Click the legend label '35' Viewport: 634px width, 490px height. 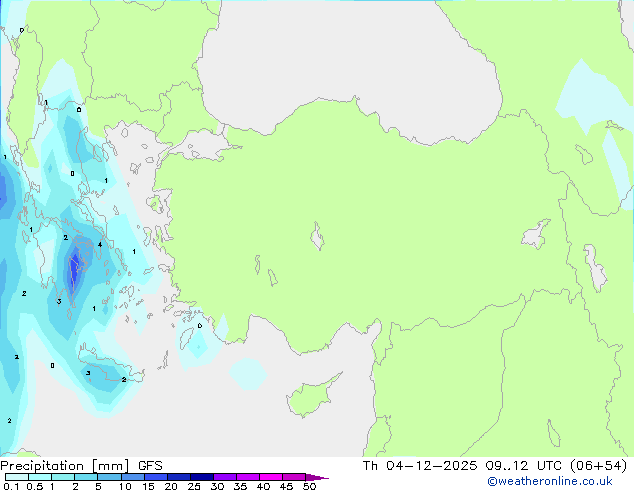tap(240, 486)
